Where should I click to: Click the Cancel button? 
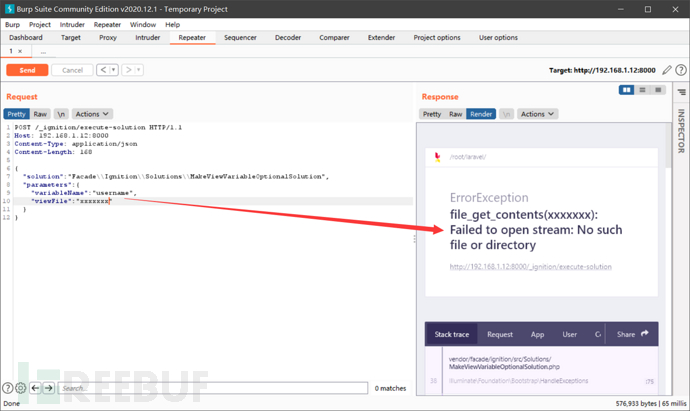pyautogui.click(x=72, y=70)
